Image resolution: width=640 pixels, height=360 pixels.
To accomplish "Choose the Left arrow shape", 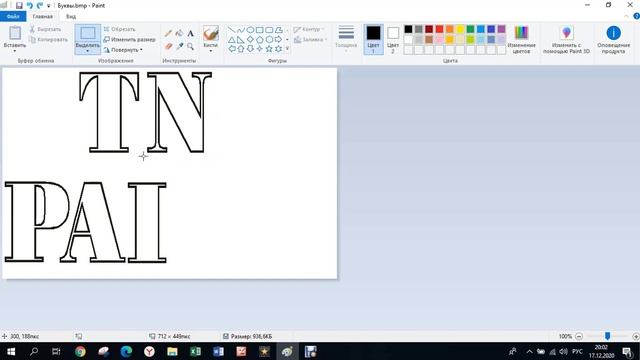I will 231,49.
